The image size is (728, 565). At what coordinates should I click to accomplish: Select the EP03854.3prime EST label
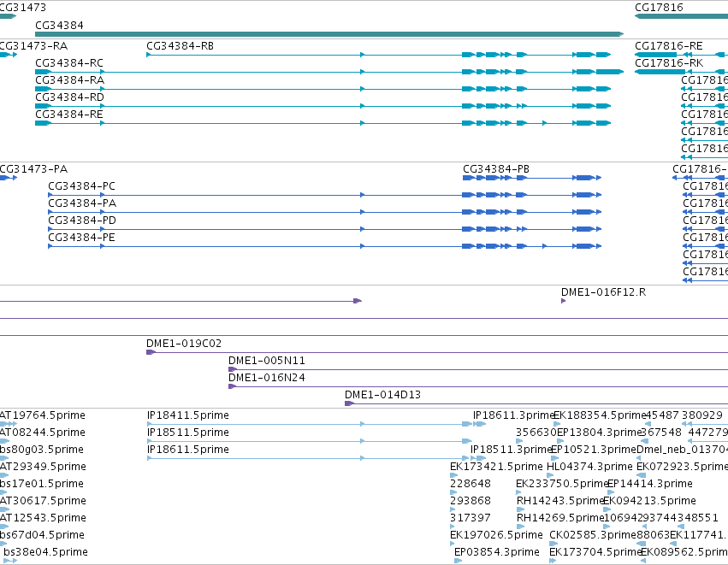[x=497, y=552]
